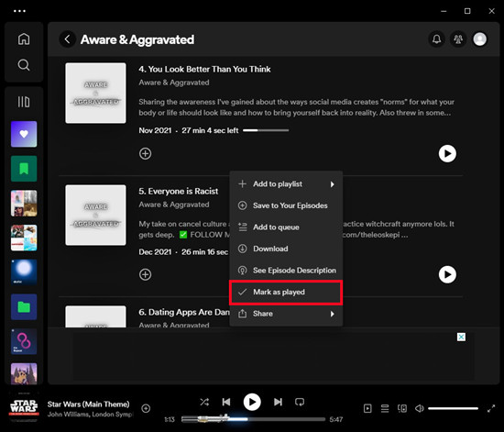
Task: Open Aware & Aggravated link under episode 5
Action: pyautogui.click(x=174, y=205)
